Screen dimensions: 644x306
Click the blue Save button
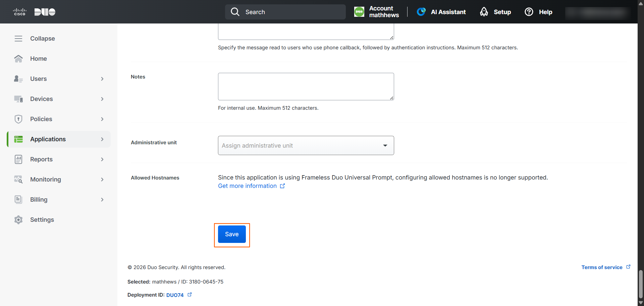(232, 234)
